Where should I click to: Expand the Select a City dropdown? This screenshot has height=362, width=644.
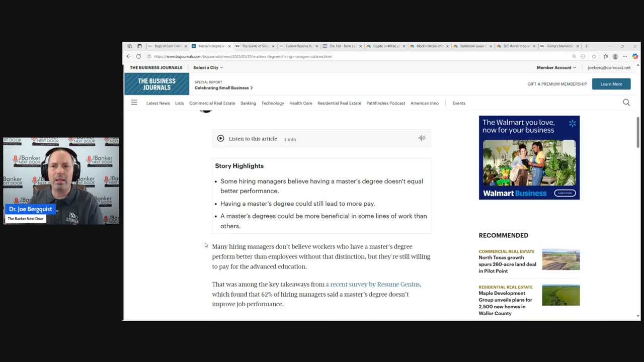point(208,67)
